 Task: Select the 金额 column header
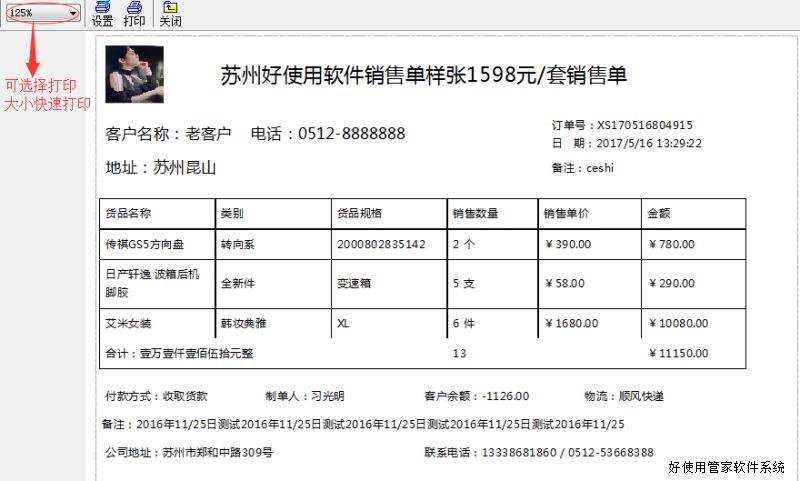(x=659, y=213)
